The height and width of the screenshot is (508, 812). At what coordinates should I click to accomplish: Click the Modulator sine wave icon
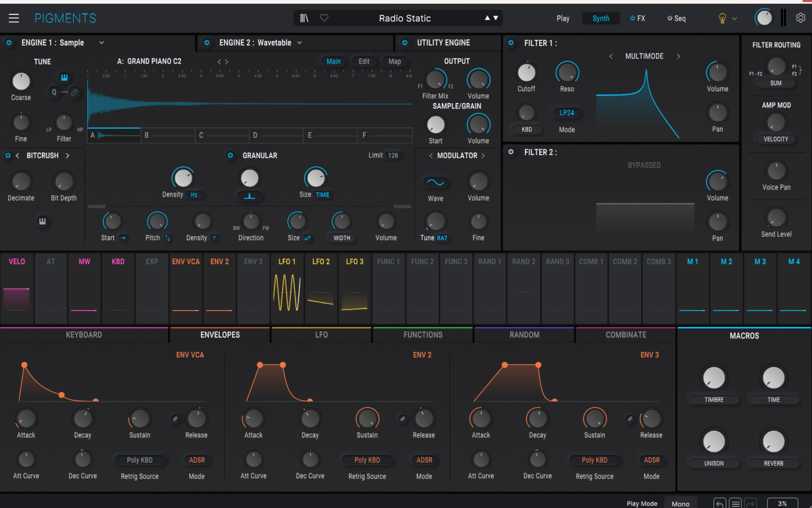(436, 182)
